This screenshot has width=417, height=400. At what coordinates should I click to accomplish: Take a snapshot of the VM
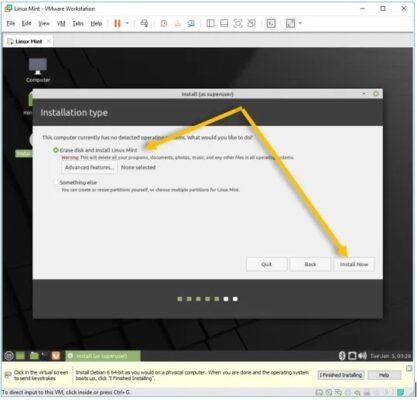pyautogui.click(x=164, y=23)
